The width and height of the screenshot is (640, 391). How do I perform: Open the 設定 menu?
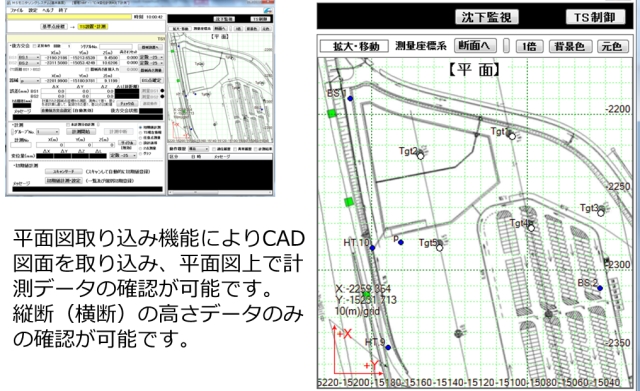pyautogui.click(x=33, y=10)
